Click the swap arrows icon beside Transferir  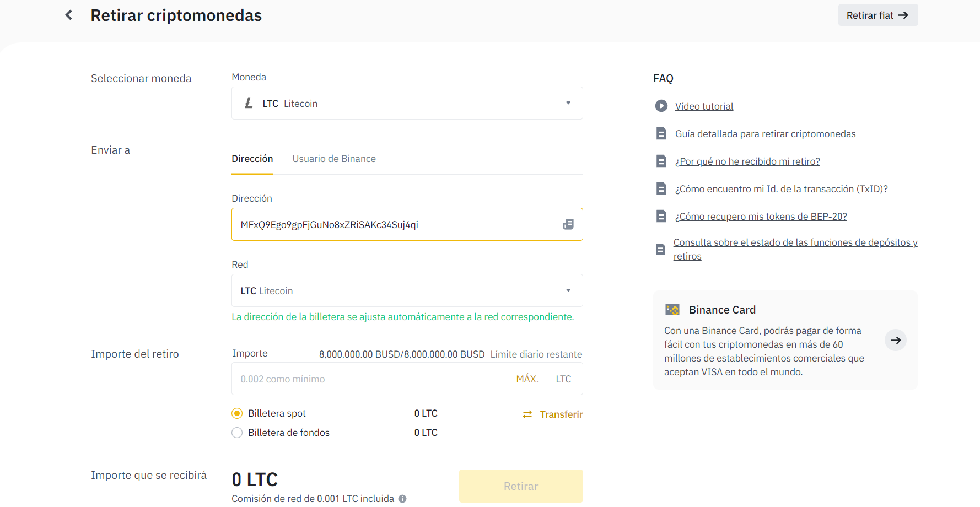tap(527, 414)
